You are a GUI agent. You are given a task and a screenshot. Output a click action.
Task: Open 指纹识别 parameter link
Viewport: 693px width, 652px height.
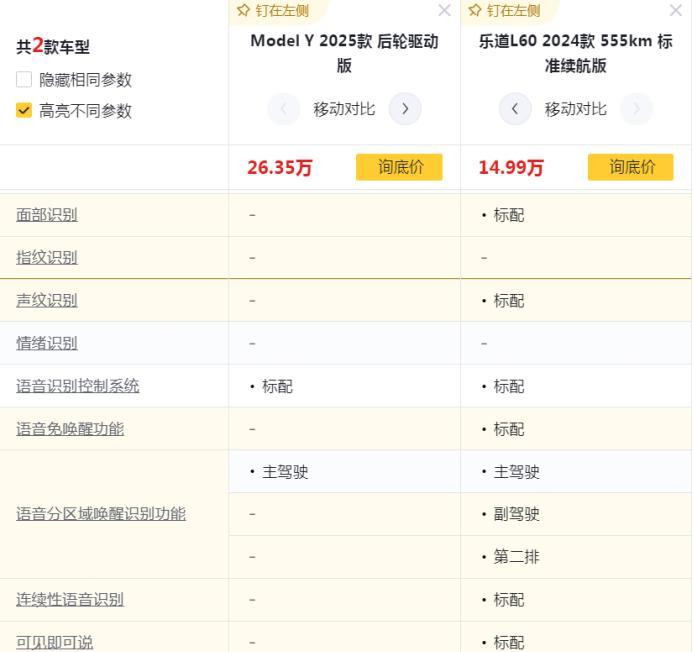pos(47,258)
